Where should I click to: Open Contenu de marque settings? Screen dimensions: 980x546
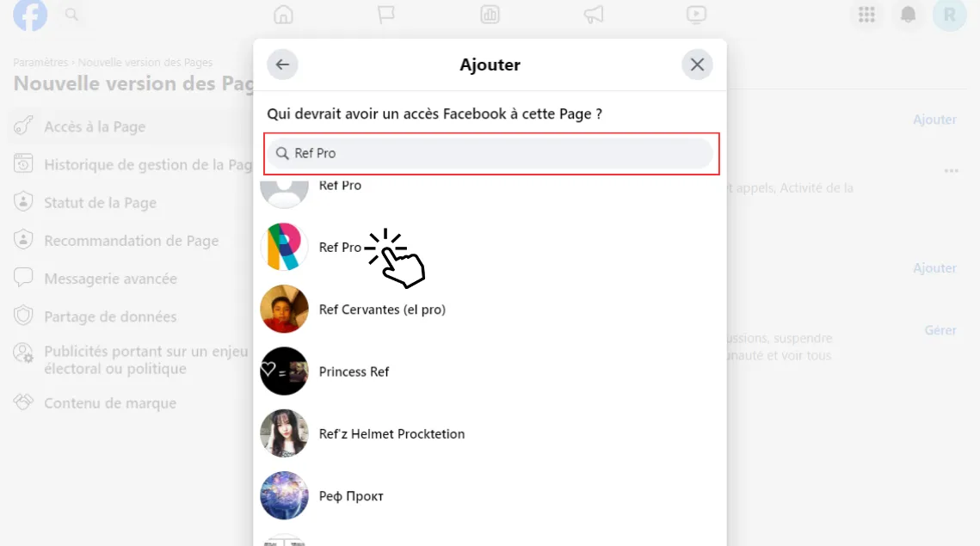pyautogui.click(x=110, y=403)
